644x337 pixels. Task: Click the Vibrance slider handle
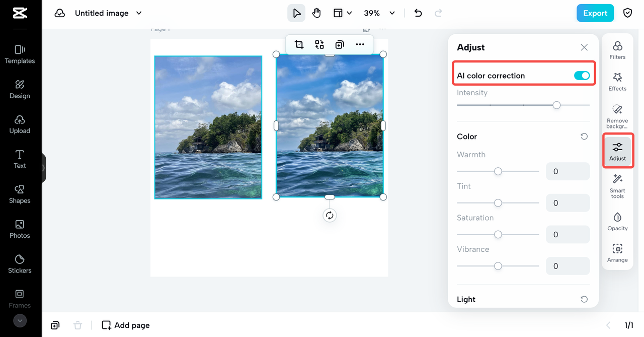click(x=498, y=266)
